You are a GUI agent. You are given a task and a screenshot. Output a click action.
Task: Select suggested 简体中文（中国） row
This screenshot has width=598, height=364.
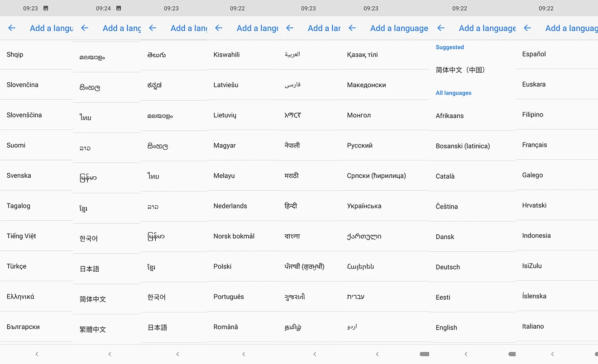pos(472,70)
